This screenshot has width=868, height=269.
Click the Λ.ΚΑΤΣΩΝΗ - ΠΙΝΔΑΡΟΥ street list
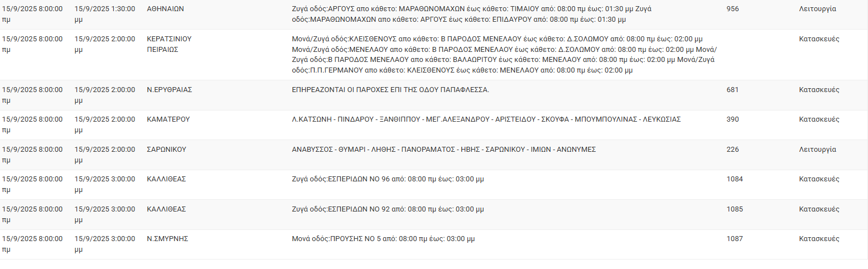click(x=486, y=119)
